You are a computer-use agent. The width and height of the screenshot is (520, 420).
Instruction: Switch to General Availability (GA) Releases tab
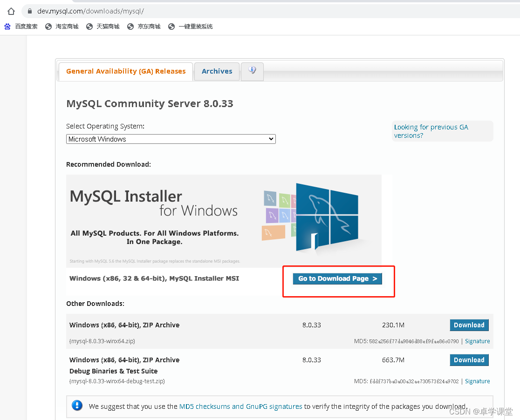click(126, 71)
